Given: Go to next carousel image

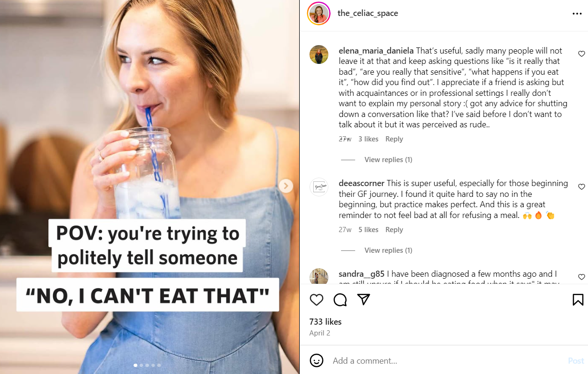Looking at the screenshot, I should [286, 186].
